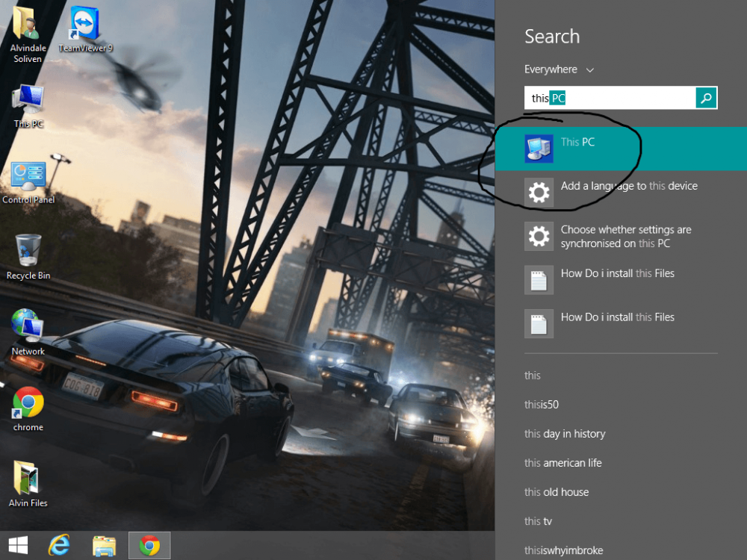
Task: Click the This PC computer icon in the results
Action: 539,149
